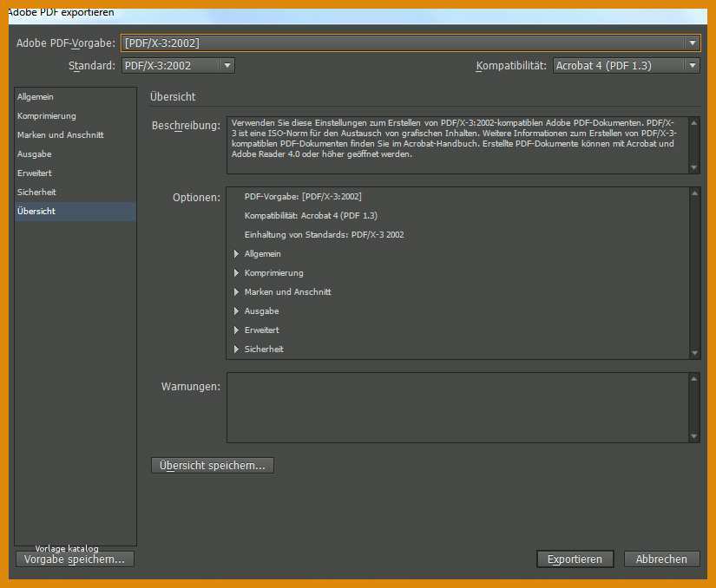Click the 'Komprimierung' label in Optionen list
Screen dimensions: 716x588
coord(274,273)
